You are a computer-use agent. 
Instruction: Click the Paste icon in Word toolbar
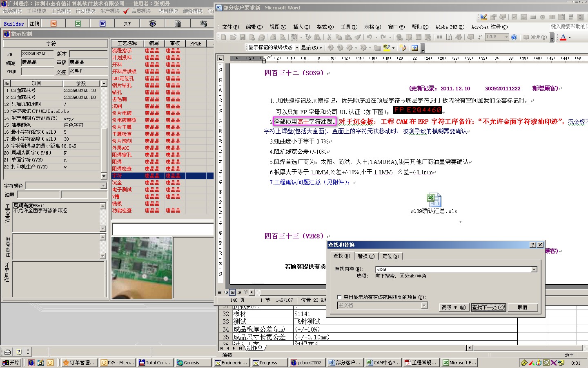[x=348, y=37]
